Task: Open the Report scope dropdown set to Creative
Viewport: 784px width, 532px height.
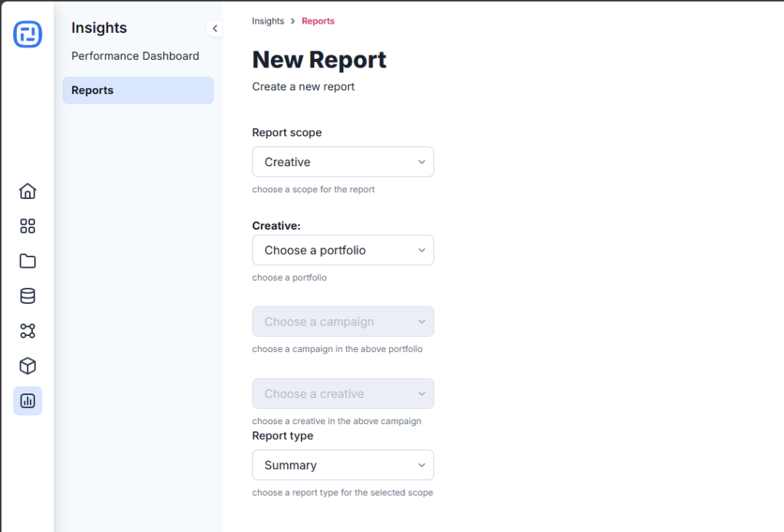Action: click(x=343, y=162)
